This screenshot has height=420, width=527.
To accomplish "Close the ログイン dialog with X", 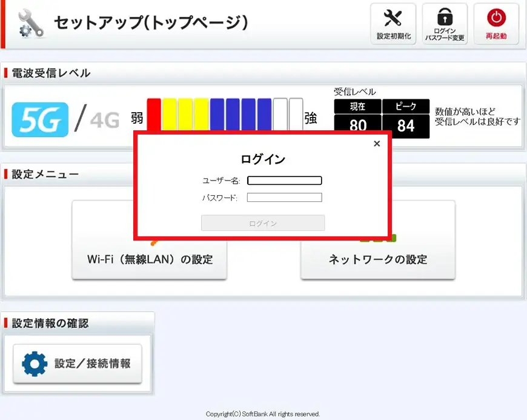I will click(x=377, y=144).
